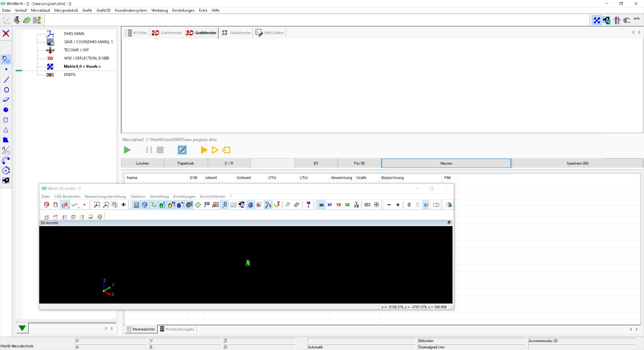Switch to XY plane view
Viewport: 644px width, 350px height.
tap(330, 205)
